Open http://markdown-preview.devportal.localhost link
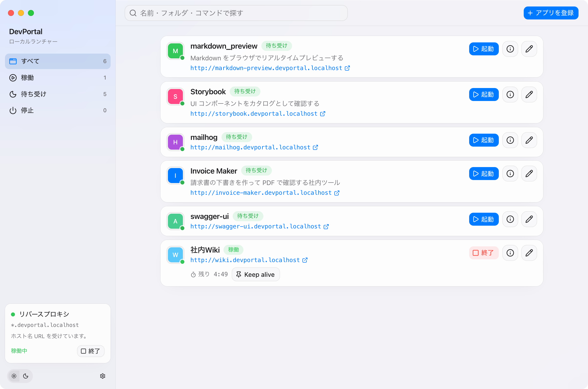The width and height of the screenshot is (588, 389). click(266, 68)
